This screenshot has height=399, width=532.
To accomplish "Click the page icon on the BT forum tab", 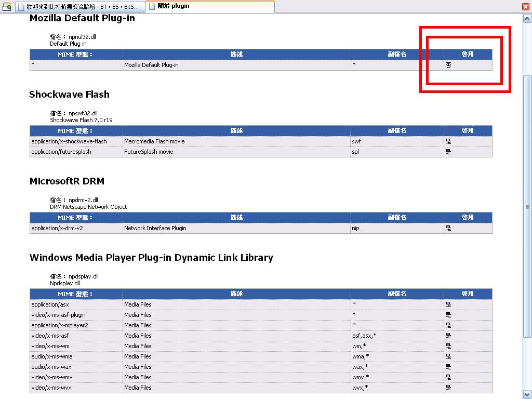I will point(21,7).
